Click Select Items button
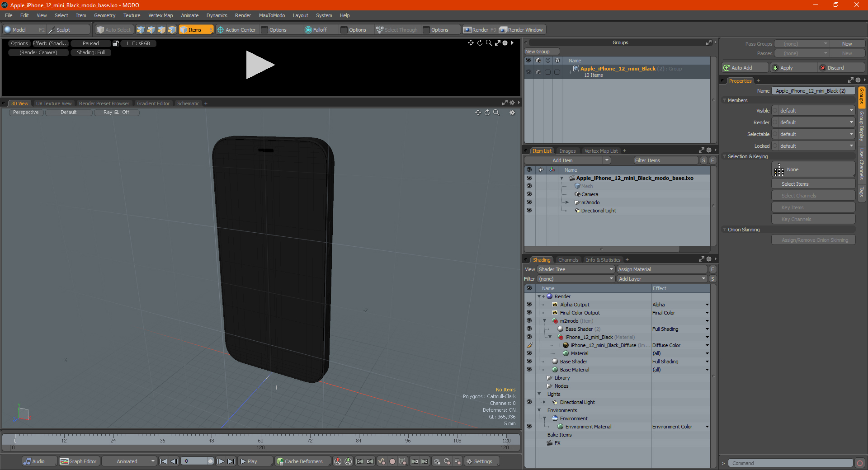The height and width of the screenshot is (470, 868). coord(813,184)
